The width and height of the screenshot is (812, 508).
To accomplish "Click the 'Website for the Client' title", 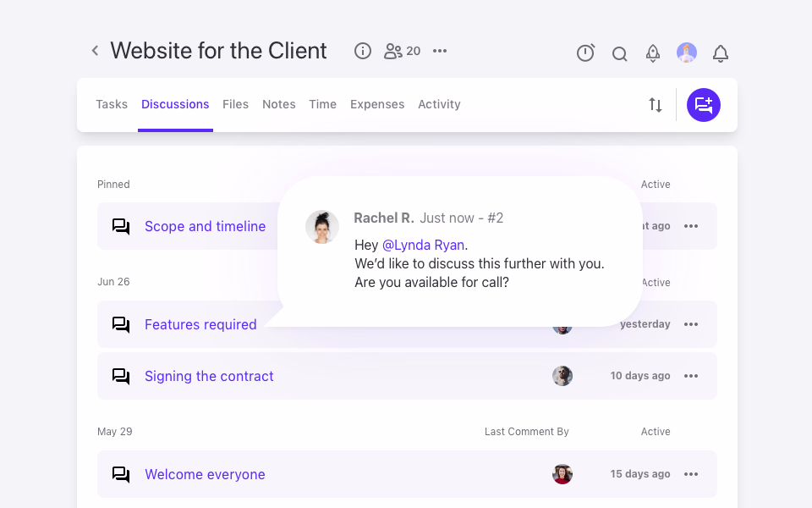I will [218, 51].
